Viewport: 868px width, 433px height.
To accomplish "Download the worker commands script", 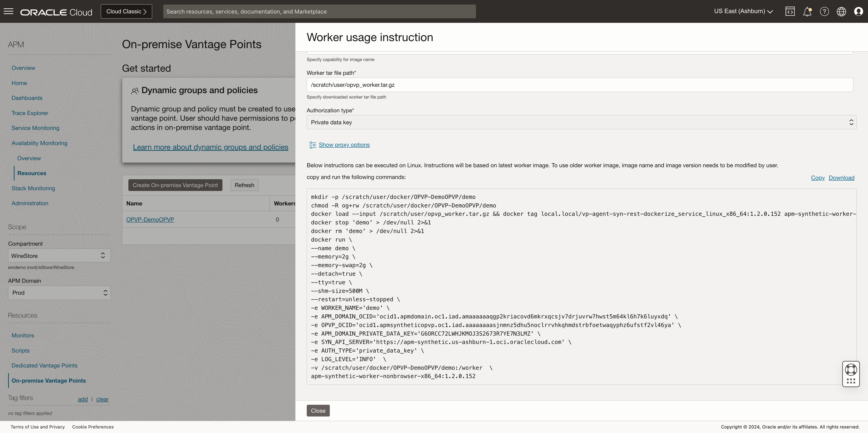I will point(841,178).
